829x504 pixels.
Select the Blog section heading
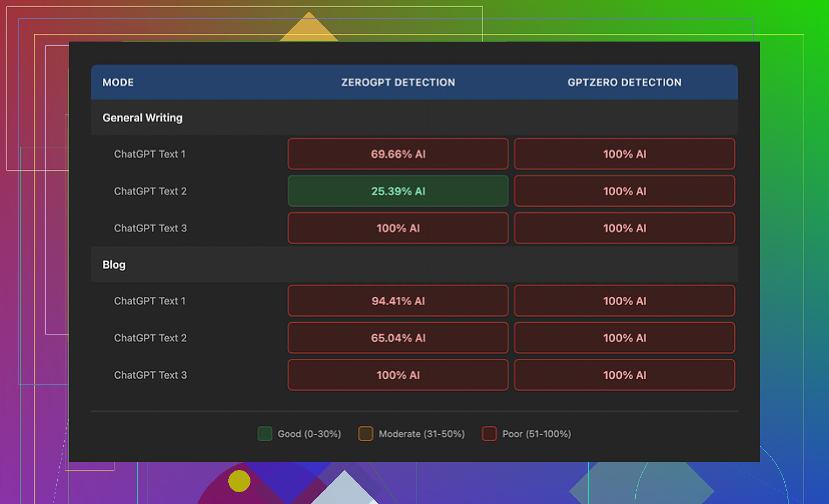pyautogui.click(x=114, y=264)
